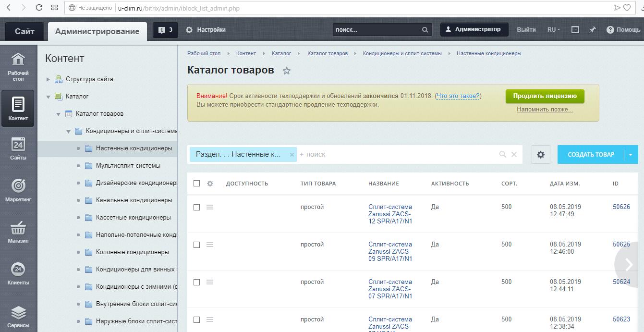The image size is (644, 332).
Task: Click Выйти to log out
Action: pyautogui.click(x=526, y=30)
